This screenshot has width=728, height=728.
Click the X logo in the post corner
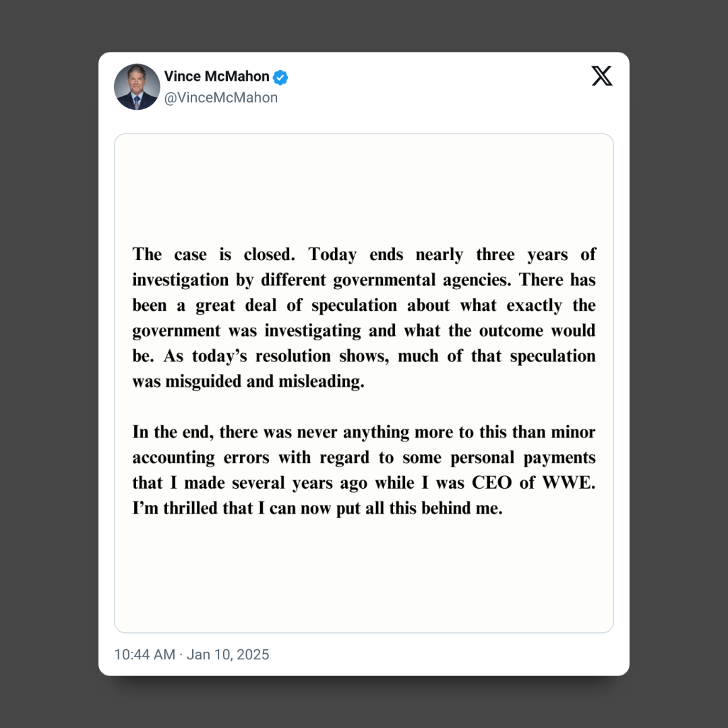(601, 76)
